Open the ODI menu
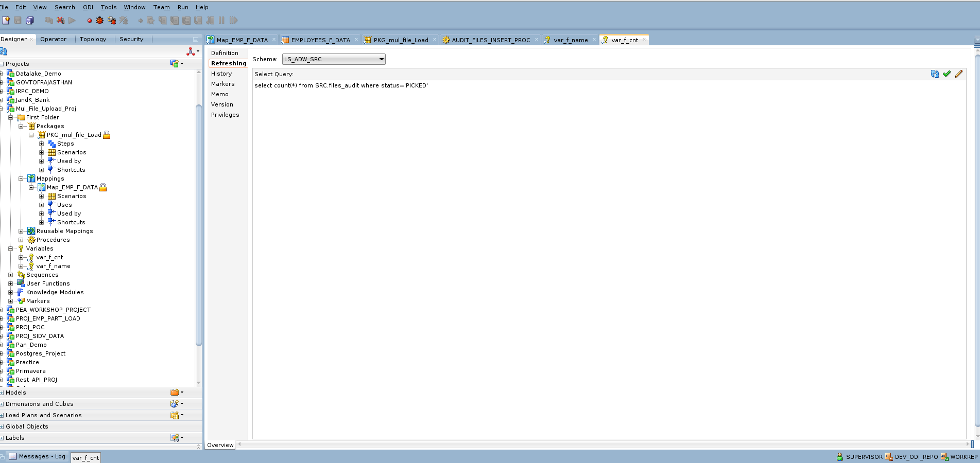The width and height of the screenshot is (980, 463). (x=88, y=7)
